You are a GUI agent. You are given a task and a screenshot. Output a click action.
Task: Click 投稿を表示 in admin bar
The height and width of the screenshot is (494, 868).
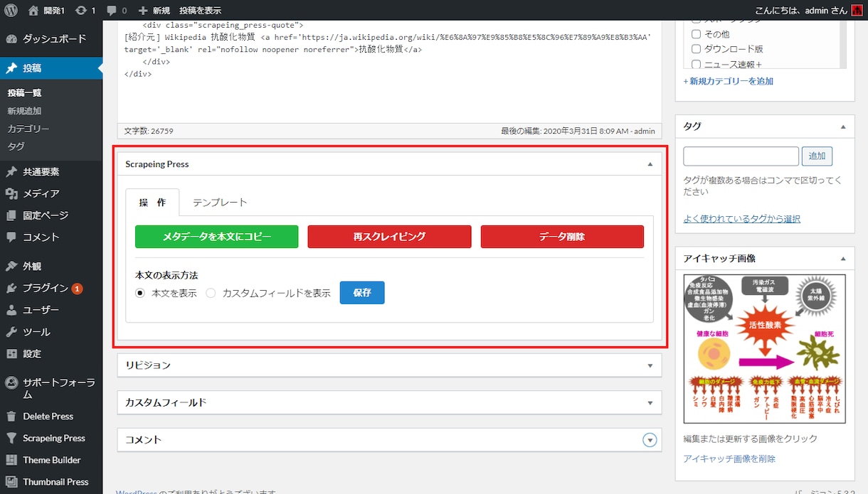(x=200, y=11)
